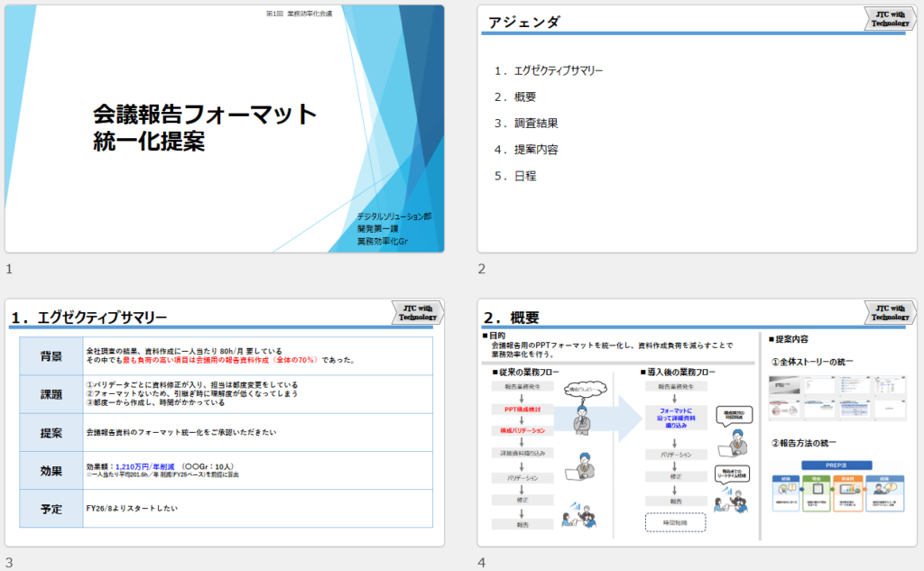Viewport: 924px width, 571px height.
Task: Click the 予定 row header in the summary table
Action: (x=51, y=509)
